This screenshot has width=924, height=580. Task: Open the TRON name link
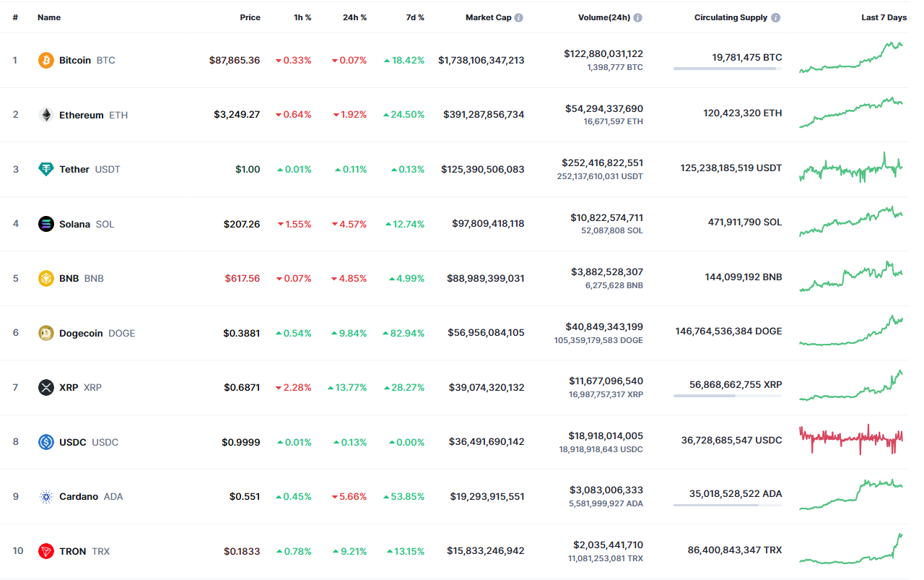[73, 551]
